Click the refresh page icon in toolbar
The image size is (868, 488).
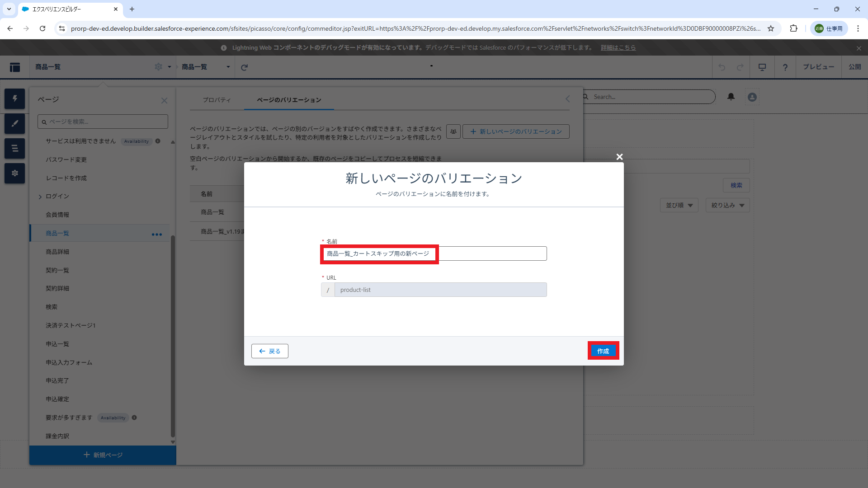[244, 67]
